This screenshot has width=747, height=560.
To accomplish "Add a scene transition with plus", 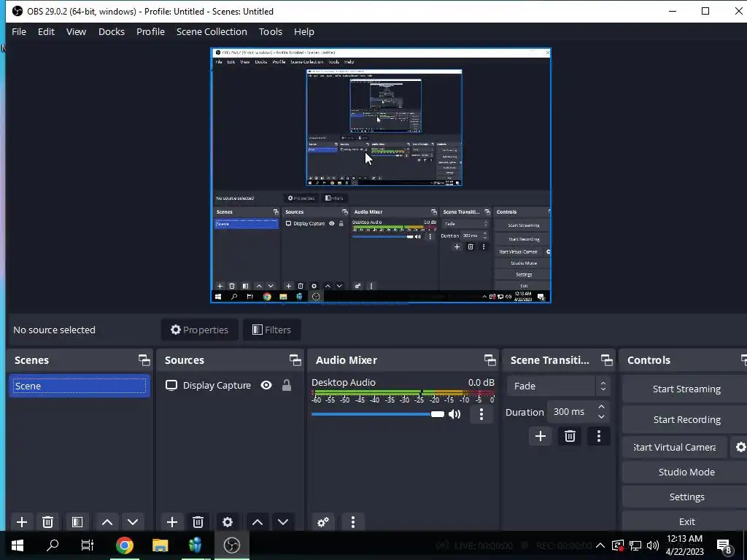I will click(541, 436).
